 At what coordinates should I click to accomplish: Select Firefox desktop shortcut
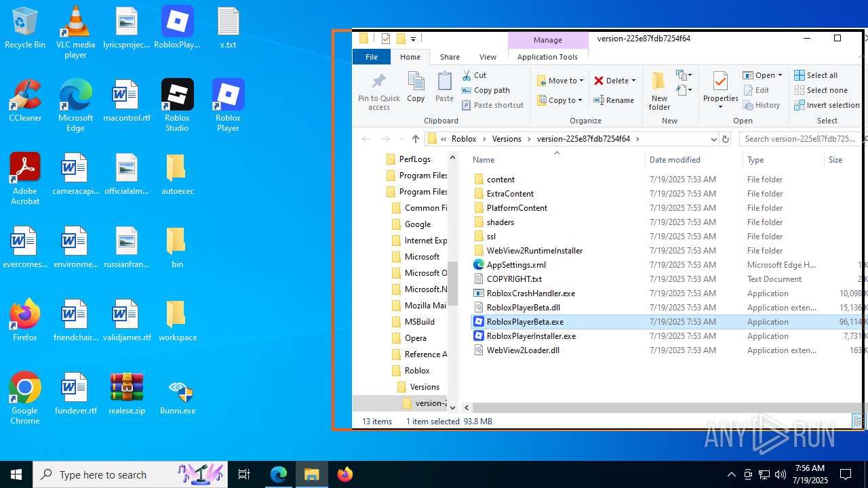[x=25, y=320]
